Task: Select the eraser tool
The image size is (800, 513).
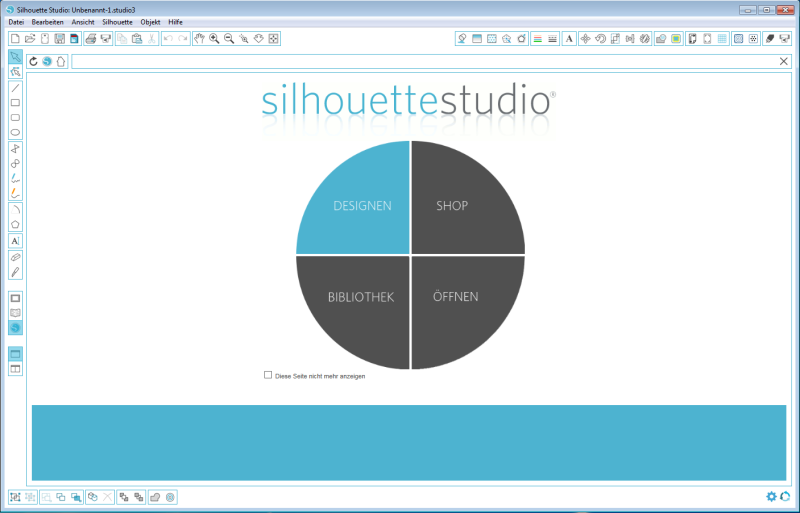Action: (x=15, y=257)
